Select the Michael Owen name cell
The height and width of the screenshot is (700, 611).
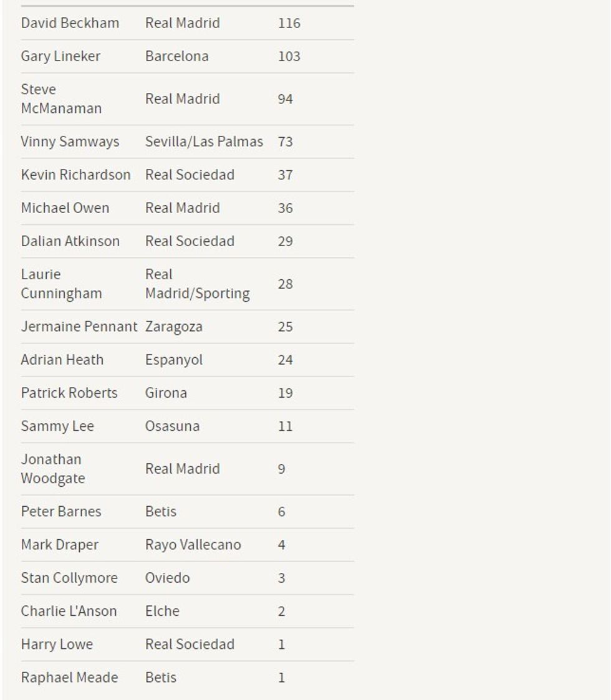[65, 208]
